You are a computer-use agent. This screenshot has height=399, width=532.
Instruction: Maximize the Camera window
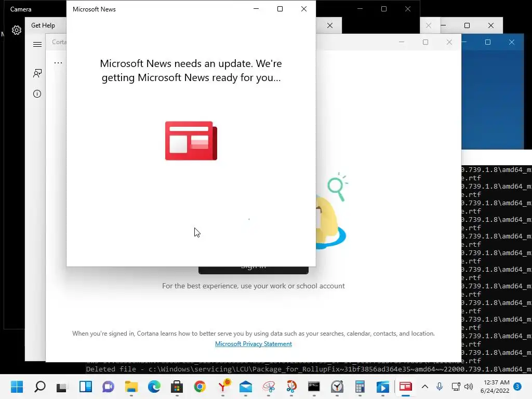point(384,9)
